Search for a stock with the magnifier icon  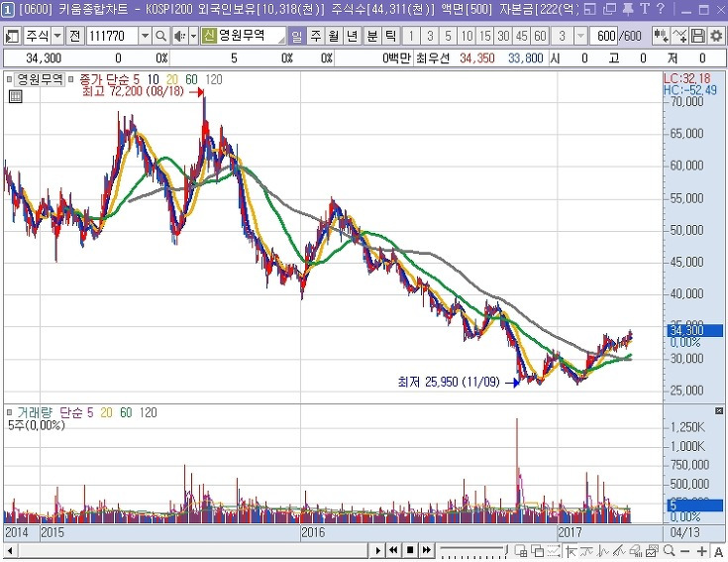pyautogui.click(x=160, y=36)
